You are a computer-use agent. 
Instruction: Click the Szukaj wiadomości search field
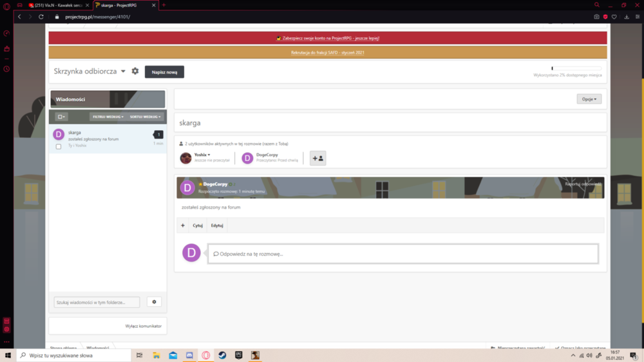[97, 302]
